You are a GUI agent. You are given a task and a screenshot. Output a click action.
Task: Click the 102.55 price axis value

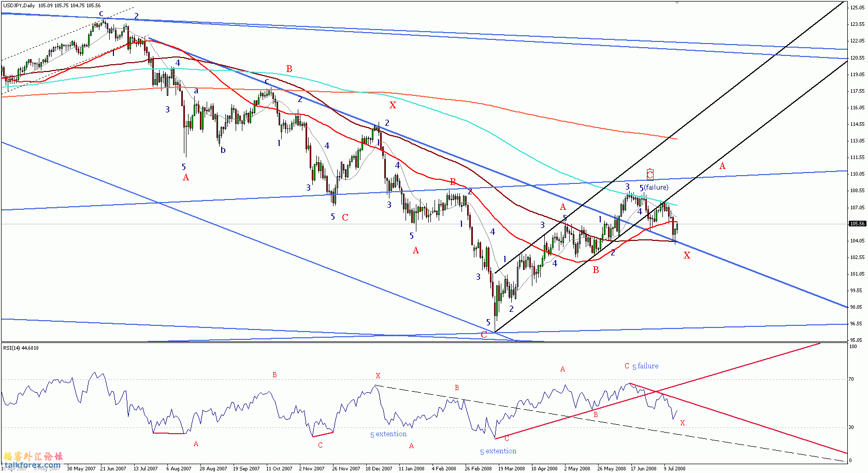tap(858, 257)
